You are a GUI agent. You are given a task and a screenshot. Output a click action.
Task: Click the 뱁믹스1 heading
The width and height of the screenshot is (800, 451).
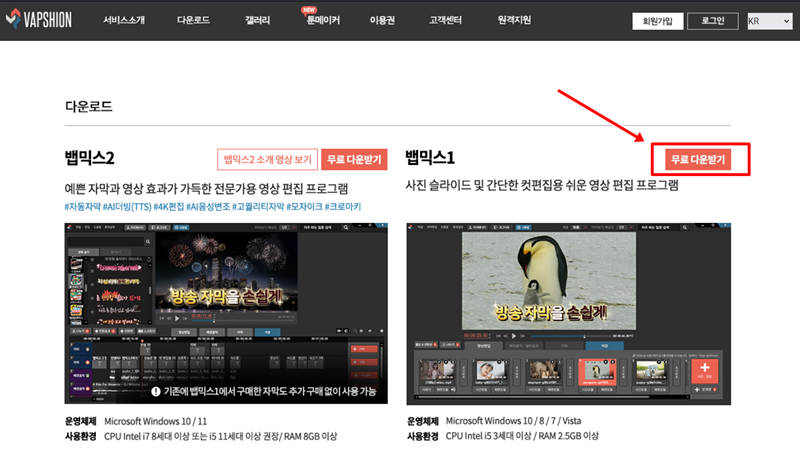coord(430,158)
